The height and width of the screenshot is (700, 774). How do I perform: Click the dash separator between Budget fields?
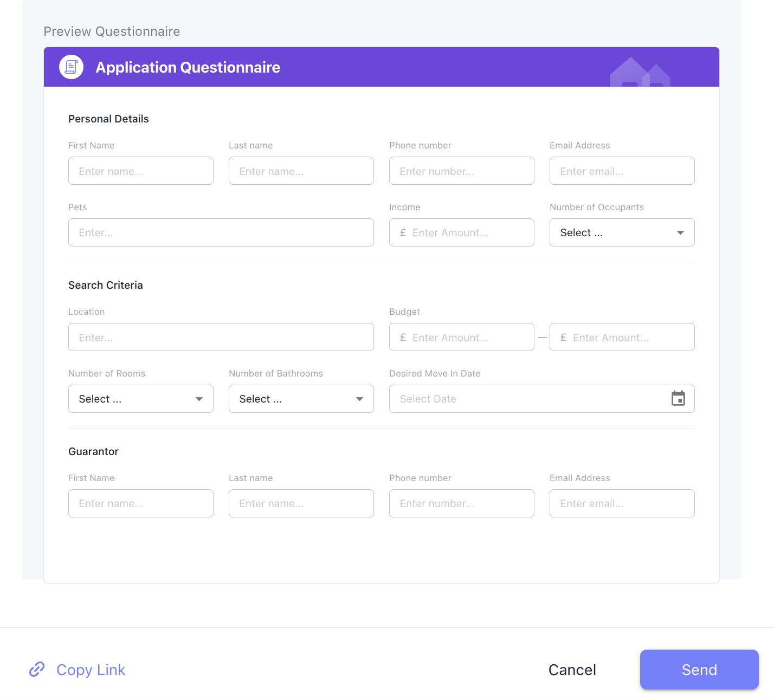[542, 337]
